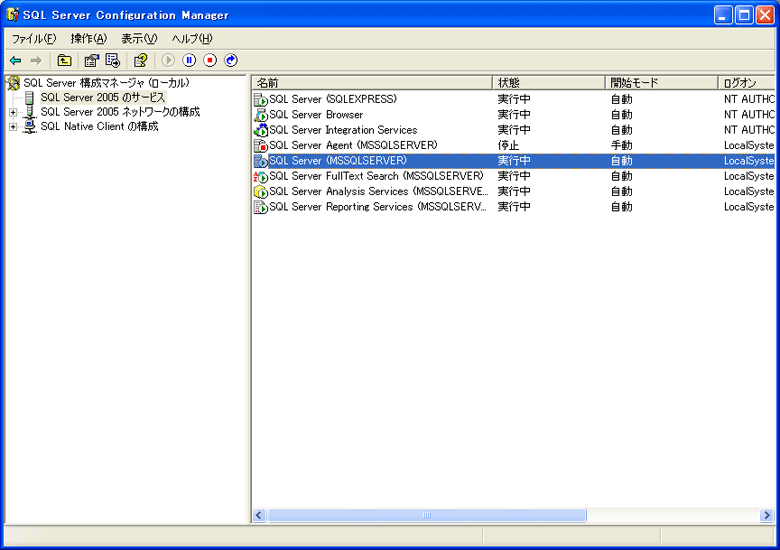Stop the selected service
Viewport: 780px width, 550px height.
210,60
